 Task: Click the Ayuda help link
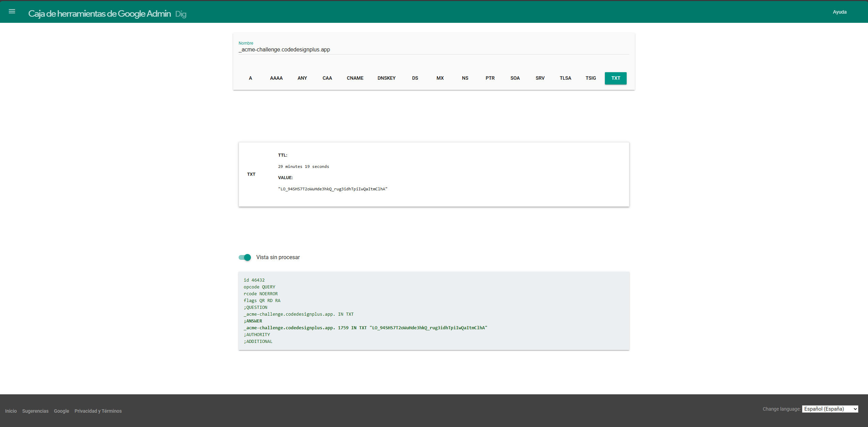(839, 12)
